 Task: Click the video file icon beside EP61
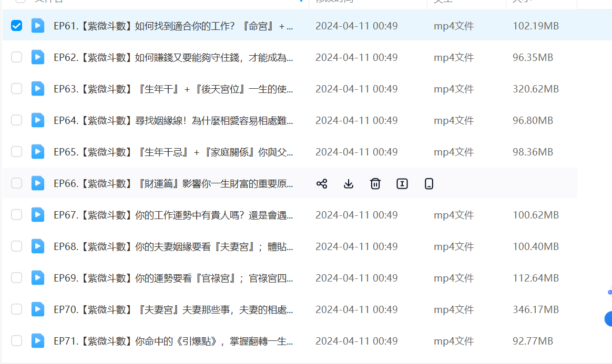pyautogui.click(x=38, y=26)
